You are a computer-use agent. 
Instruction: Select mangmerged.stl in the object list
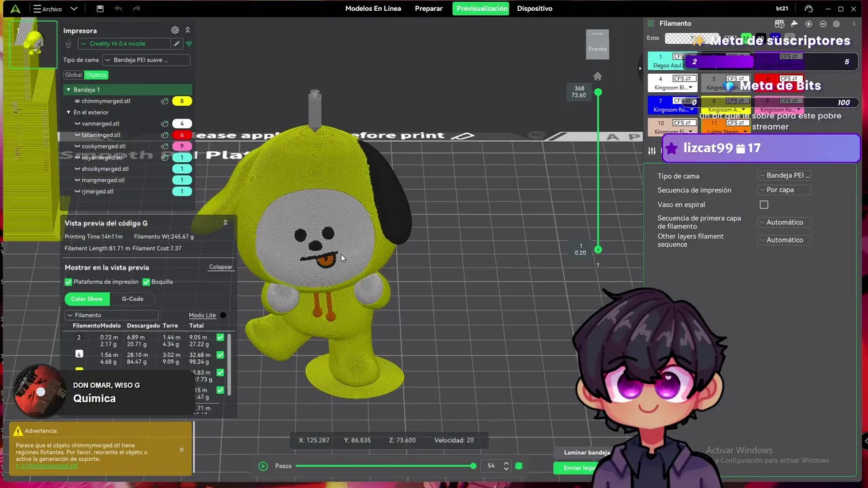(x=103, y=180)
